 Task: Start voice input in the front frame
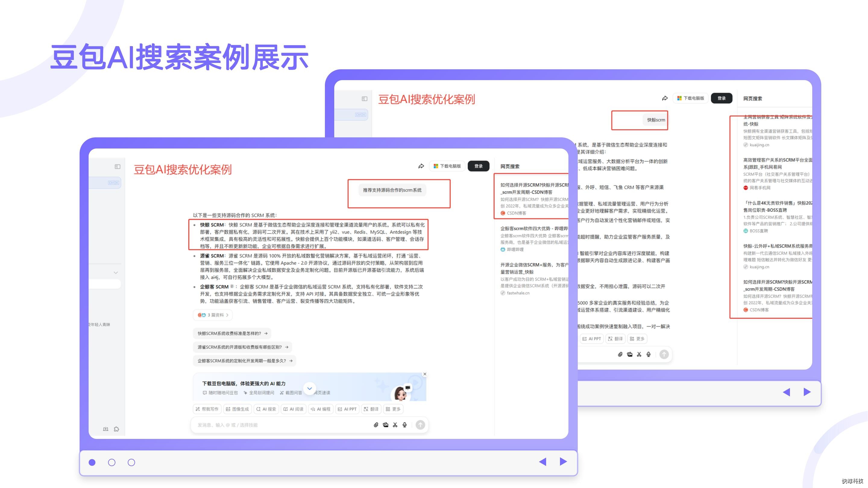405,425
